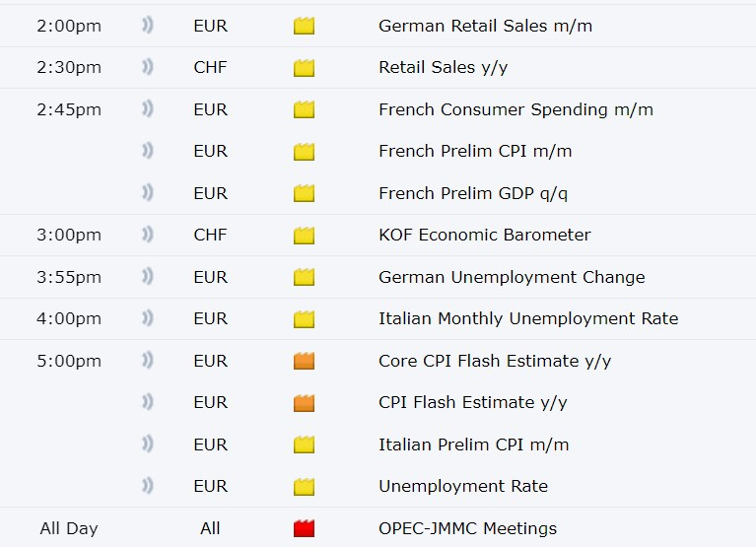Screen dimensions: 756x547
Task: Toggle sound alert for German Retail Sales m/m
Action: (x=148, y=25)
